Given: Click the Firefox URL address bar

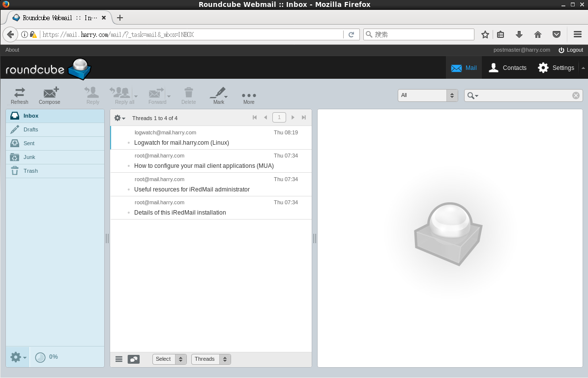Looking at the screenshot, I should [191, 34].
